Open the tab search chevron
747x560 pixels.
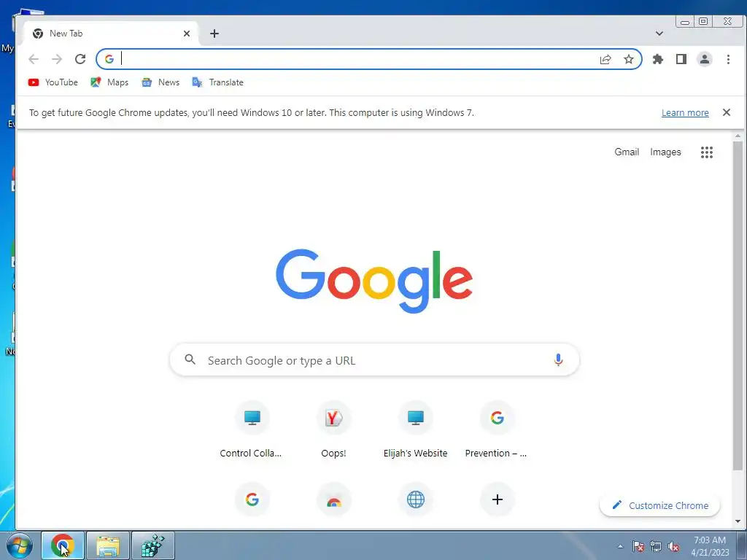point(659,34)
